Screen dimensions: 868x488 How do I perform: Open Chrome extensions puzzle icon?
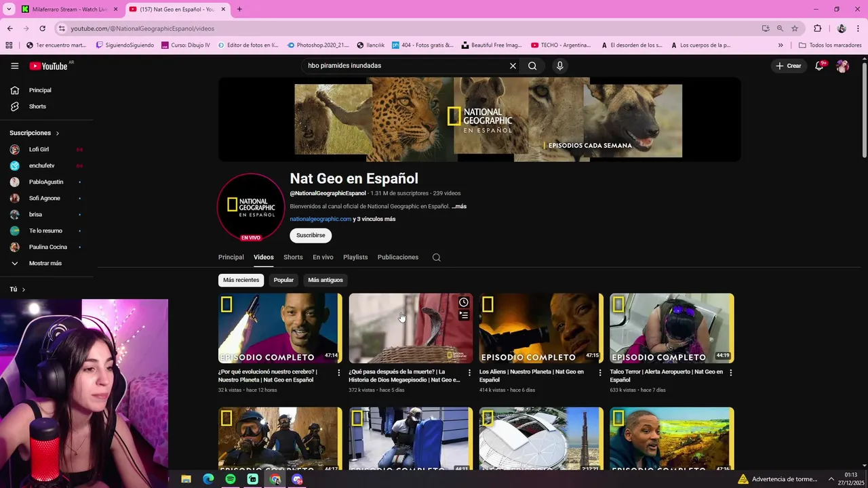[x=817, y=28]
